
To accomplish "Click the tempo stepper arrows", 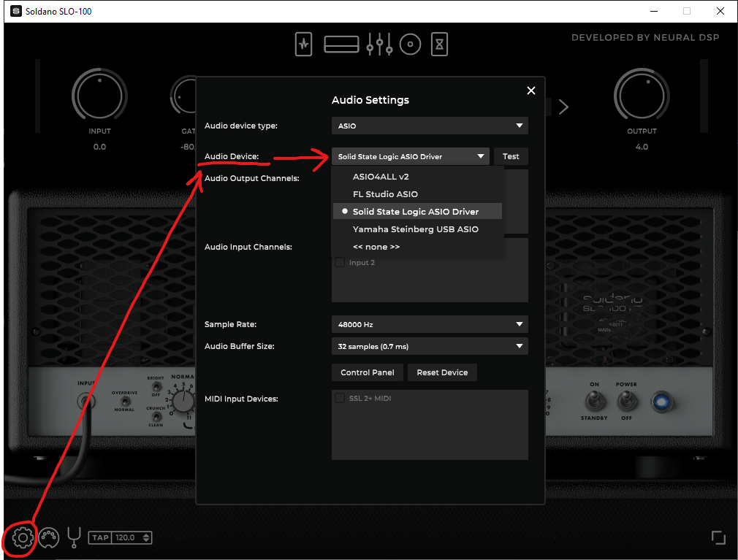I will [x=147, y=537].
